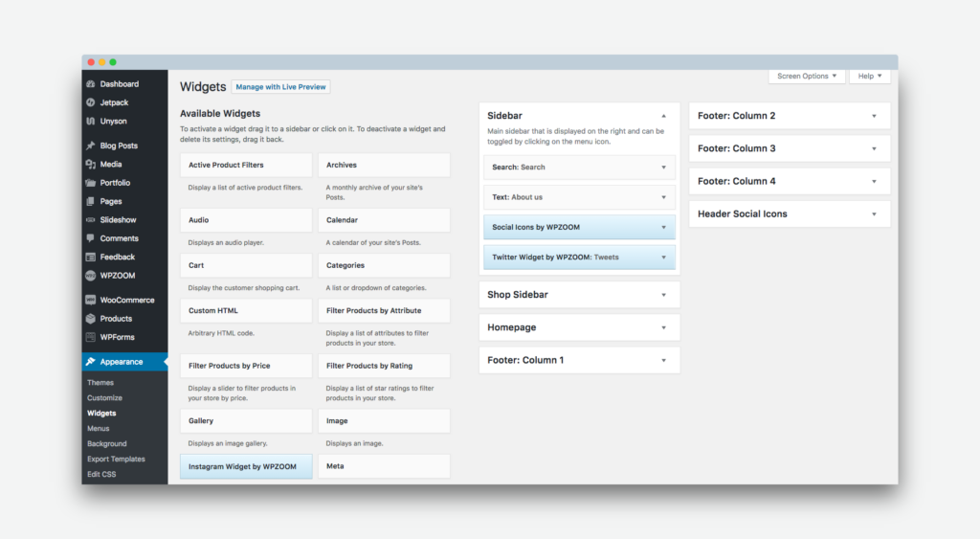
Task: Open the Screen Options dropdown
Action: tap(807, 77)
